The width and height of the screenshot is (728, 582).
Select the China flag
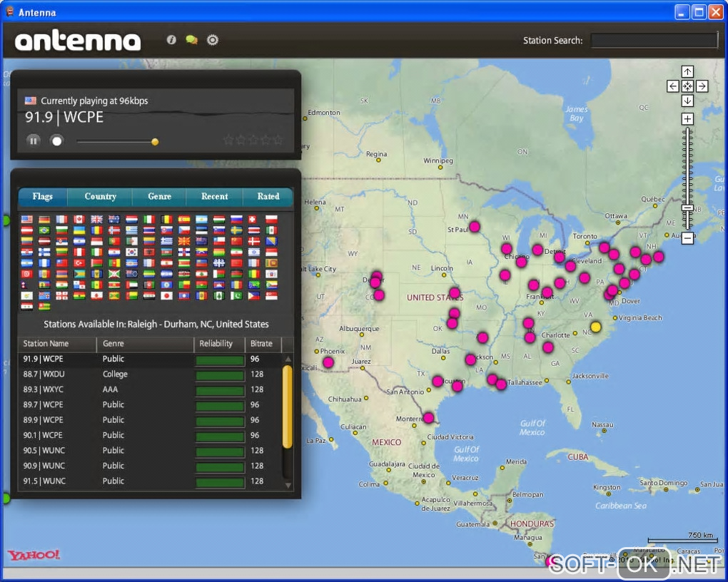(236, 241)
